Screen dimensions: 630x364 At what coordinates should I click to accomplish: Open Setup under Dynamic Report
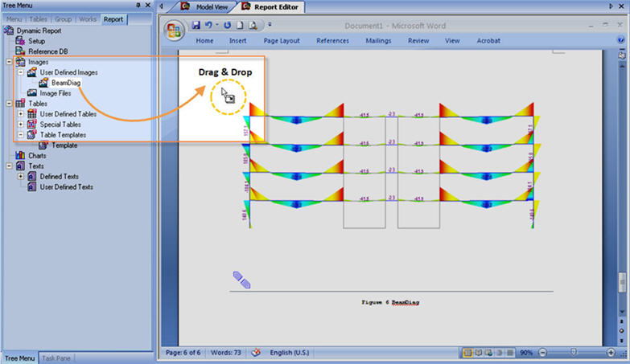coord(36,41)
